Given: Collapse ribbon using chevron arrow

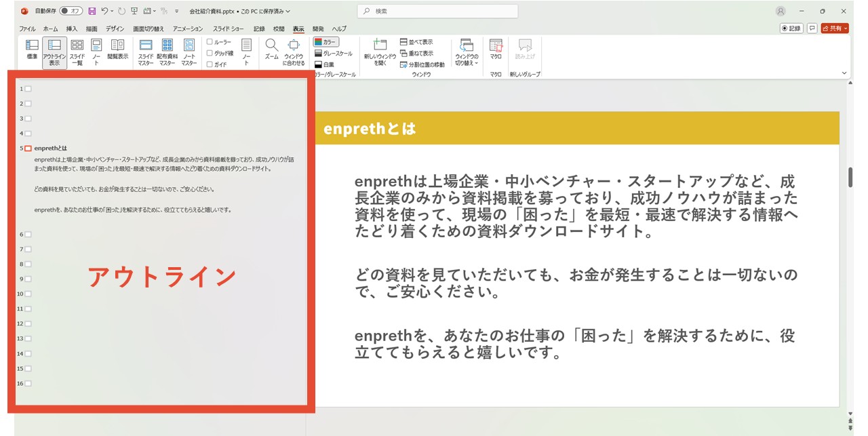Looking at the screenshot, I should [x=844, y=73].
